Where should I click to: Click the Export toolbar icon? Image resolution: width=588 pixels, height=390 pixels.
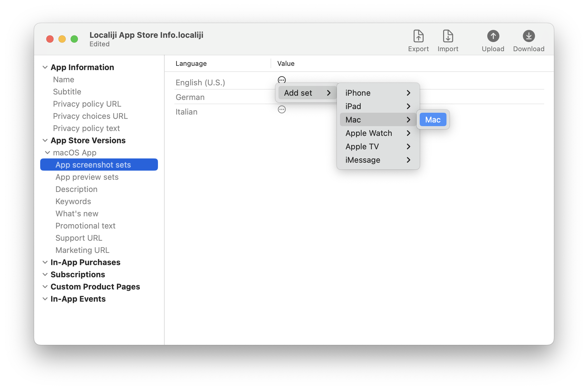(418, 36)
